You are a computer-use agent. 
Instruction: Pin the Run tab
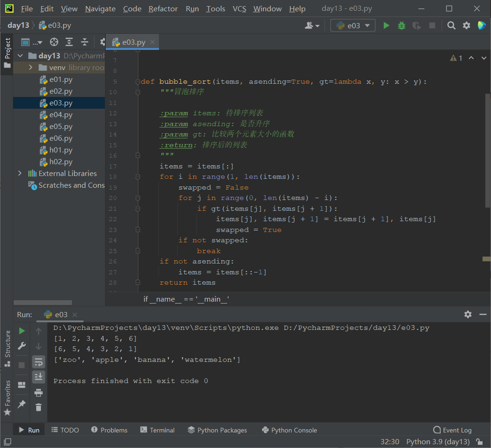tap(22, 404)
